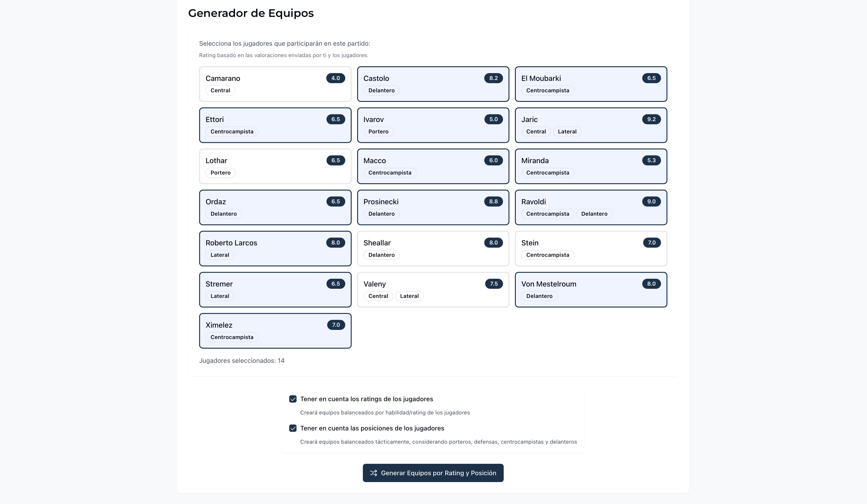Screen dimensions: 867x504
Task: Click the shuffle icon inside the generate button
Action: pyautogui.click(x=374, y=473)
